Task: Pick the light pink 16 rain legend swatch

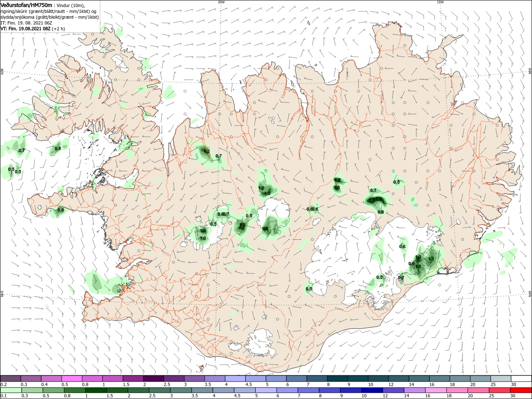Action: [x=436, y=390]
